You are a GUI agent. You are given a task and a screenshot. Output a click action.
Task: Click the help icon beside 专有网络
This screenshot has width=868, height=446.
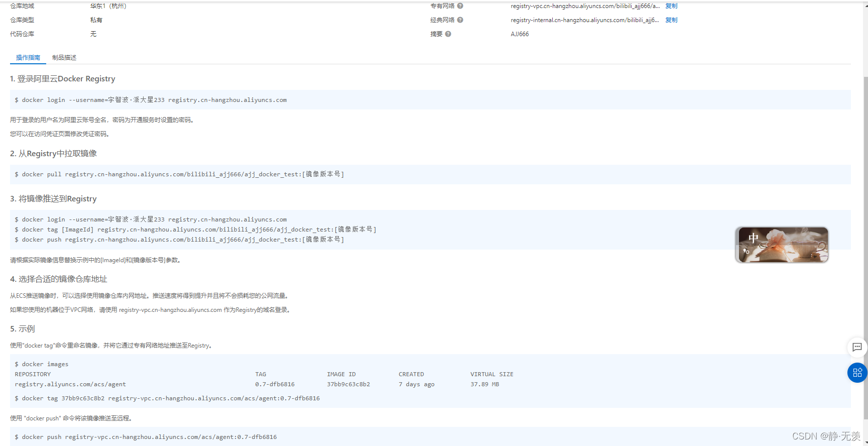pos(460,6)
